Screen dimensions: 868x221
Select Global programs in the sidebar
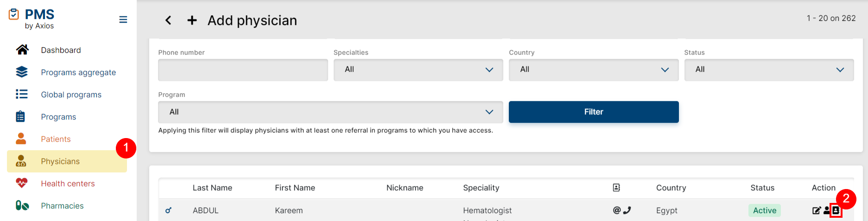point(71,95)
